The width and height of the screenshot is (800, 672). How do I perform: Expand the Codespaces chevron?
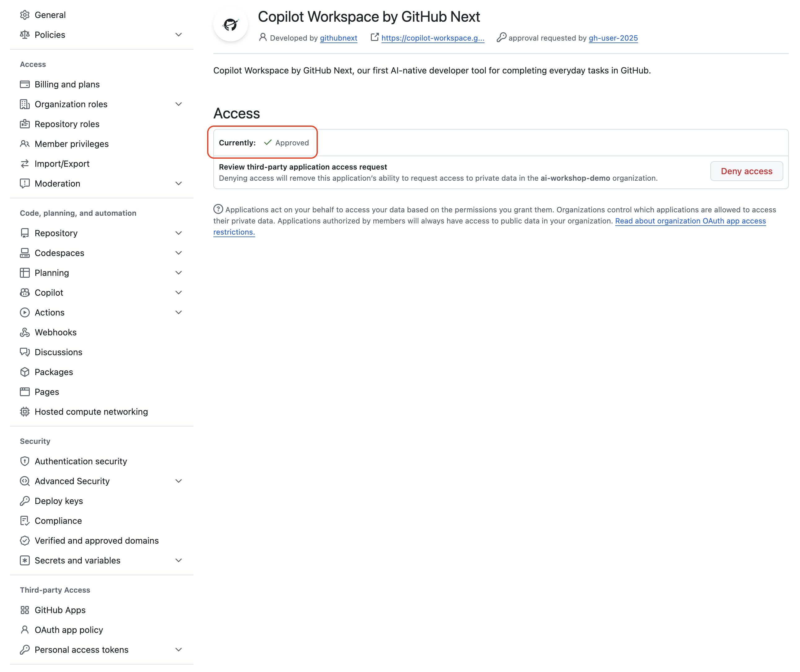point(178,253)
